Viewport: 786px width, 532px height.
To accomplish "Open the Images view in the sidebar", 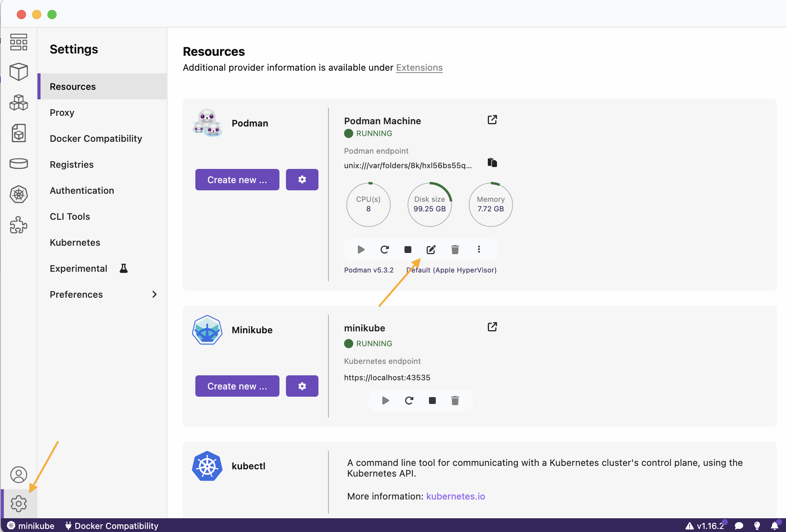I will pyautogui.click(x=18, y=133).
